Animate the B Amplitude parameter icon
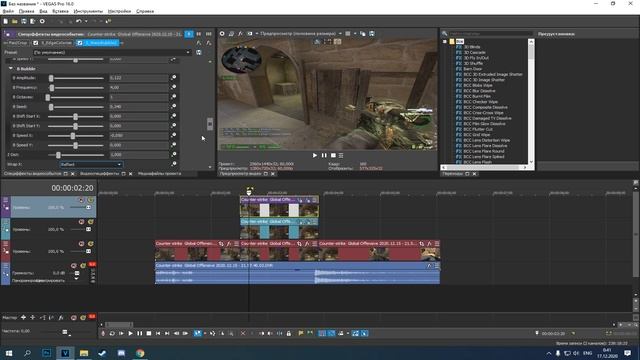 pos(174,77)
